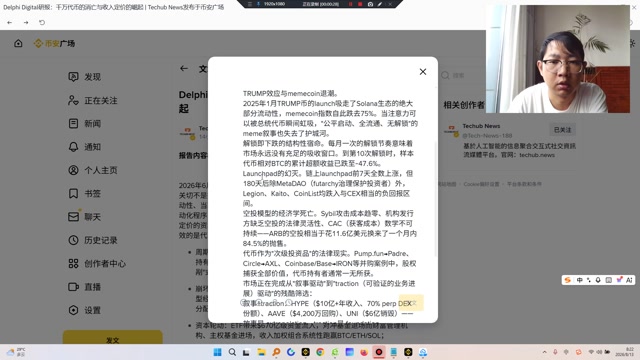Screen dimensions: 640x360
Task: Open the red screen recorder taskbar icon
Action: (379, 352)
